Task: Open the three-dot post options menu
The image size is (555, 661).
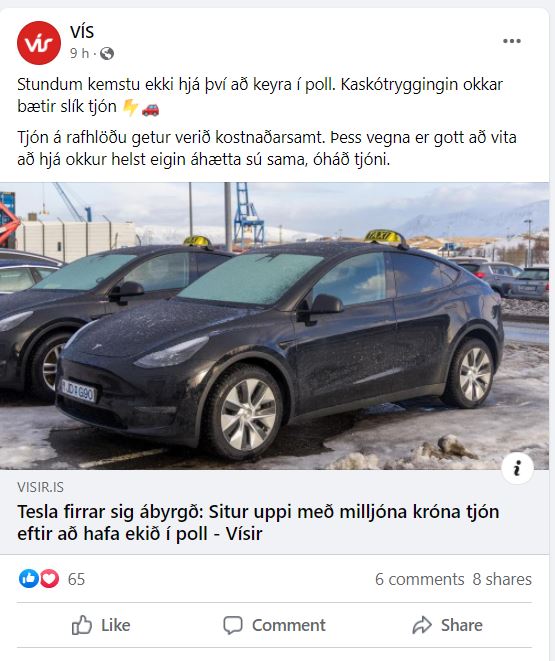Action: pos(512,41)
